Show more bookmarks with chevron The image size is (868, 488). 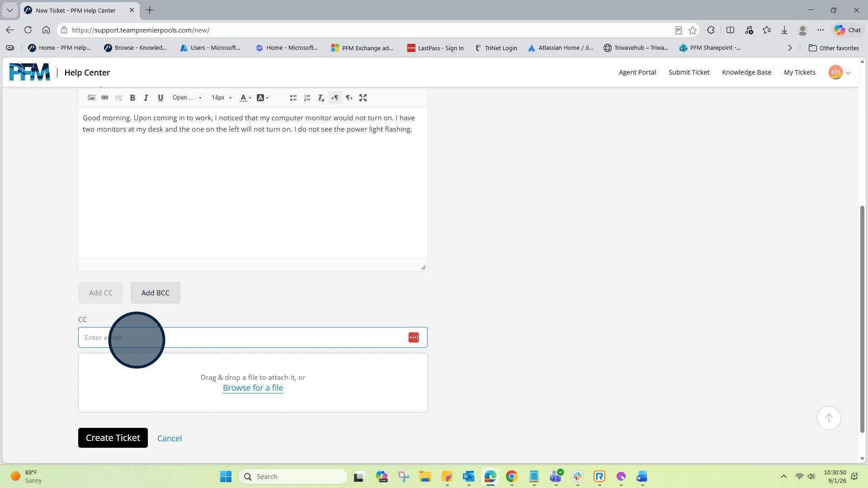pyautogui.click(x=790, y=48)
